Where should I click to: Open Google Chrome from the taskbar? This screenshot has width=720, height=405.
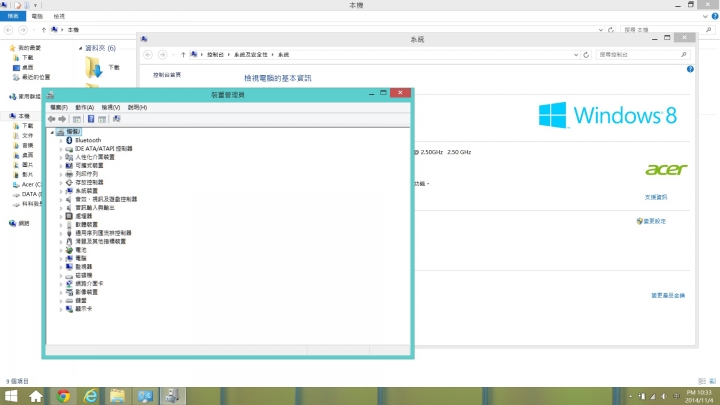(63, 396)
